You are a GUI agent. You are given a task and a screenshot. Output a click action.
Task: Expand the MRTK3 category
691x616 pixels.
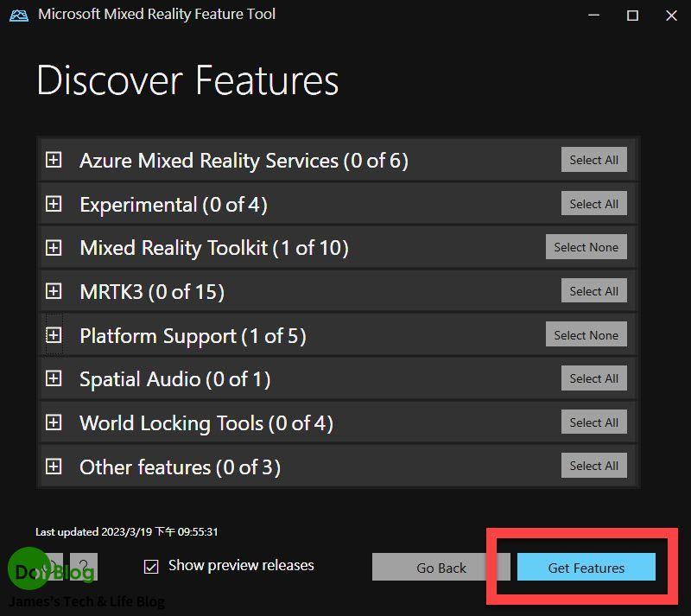(54, 291)
